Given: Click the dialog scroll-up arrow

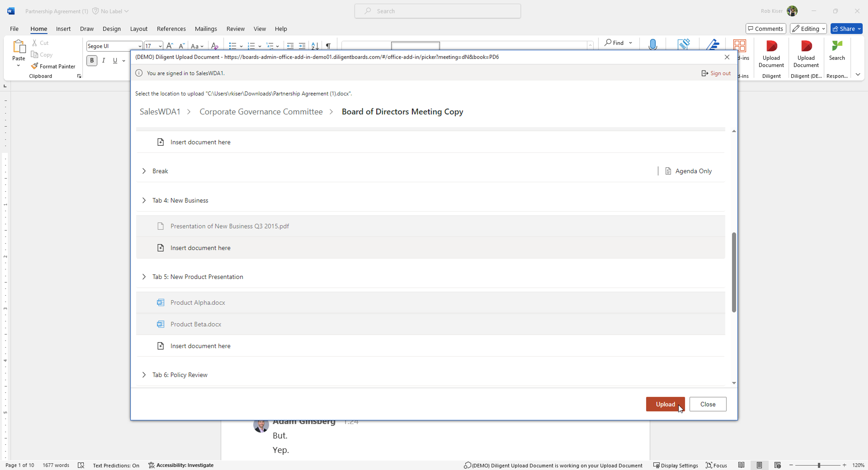Looking at the screenshot, I should [734, 131].
